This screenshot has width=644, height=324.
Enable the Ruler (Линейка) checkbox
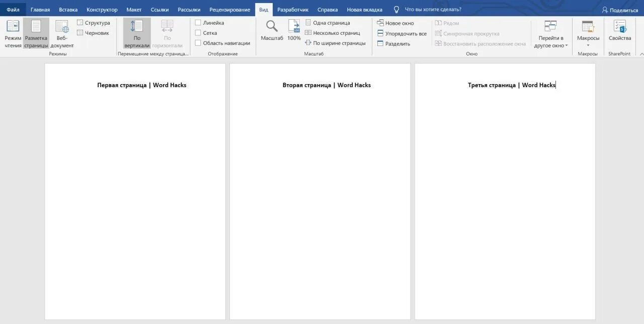(x=198, y=23)
